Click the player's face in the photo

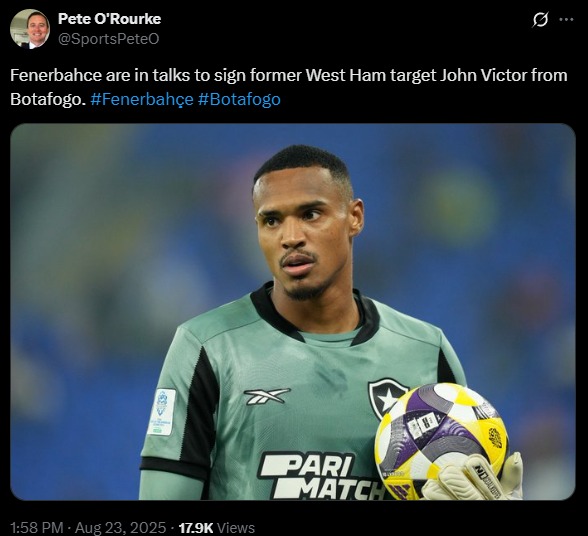click(x=302, y=234)
